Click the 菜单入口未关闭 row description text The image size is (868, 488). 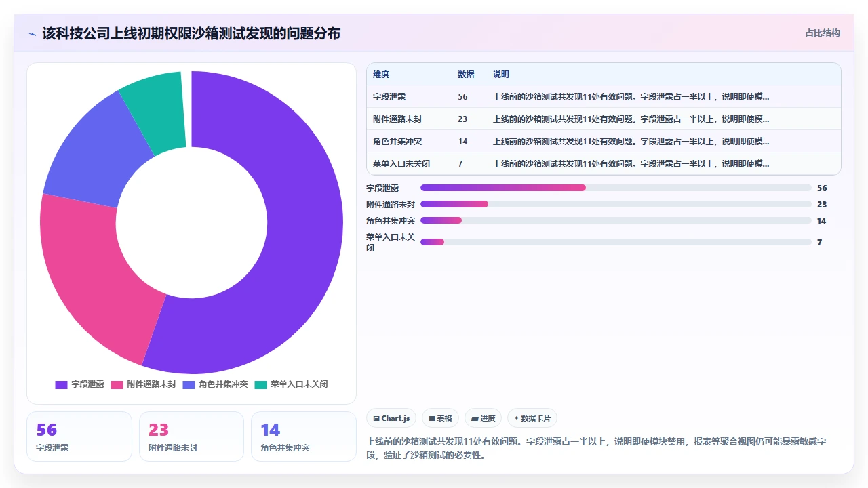(x=631, y=164)
